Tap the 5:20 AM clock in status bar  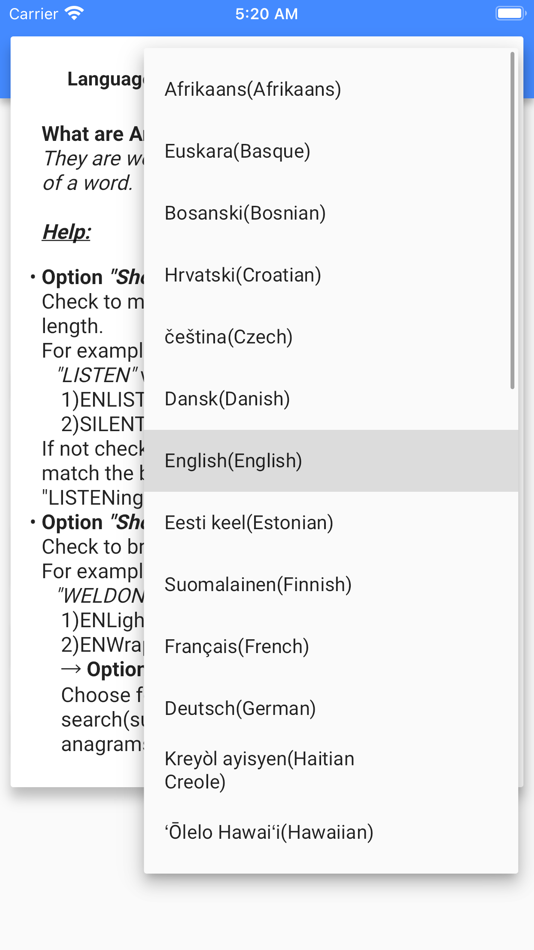pyautogui.click(x=267, y=13)
